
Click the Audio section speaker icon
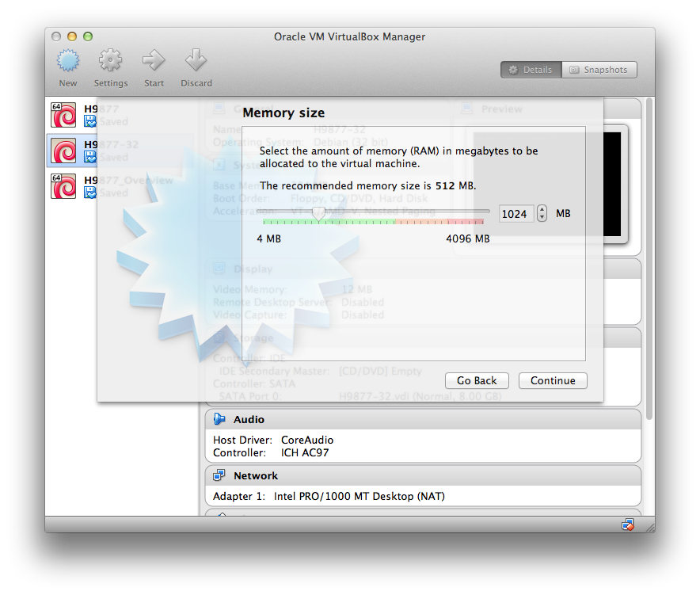[x=219, y=420]
